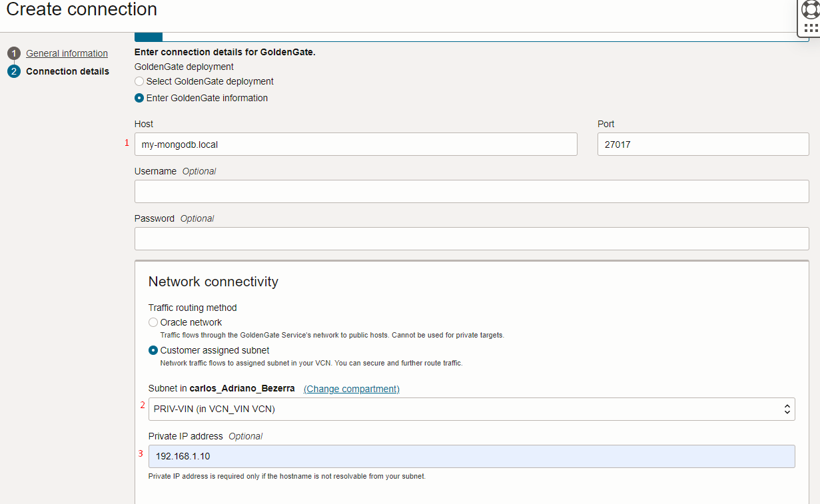Click the Username text box
The image size is (820, 504).
(471, 191)
